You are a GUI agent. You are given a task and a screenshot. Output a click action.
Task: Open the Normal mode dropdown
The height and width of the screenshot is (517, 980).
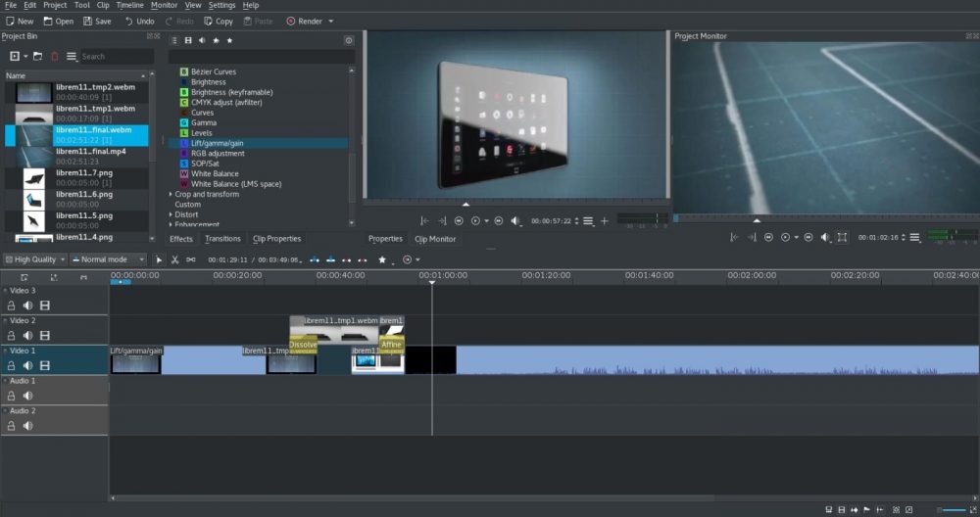108,259
